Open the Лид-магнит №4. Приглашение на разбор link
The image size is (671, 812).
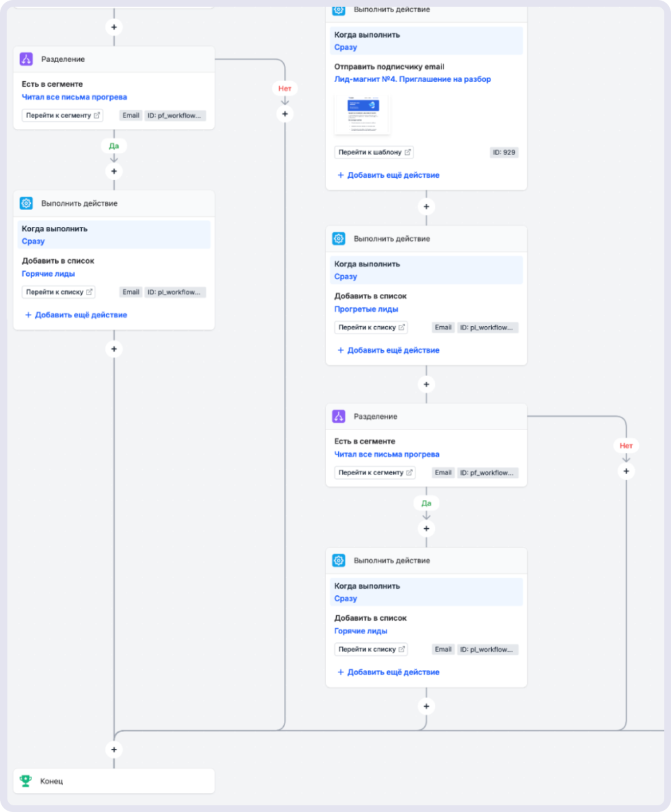(413, 79)
